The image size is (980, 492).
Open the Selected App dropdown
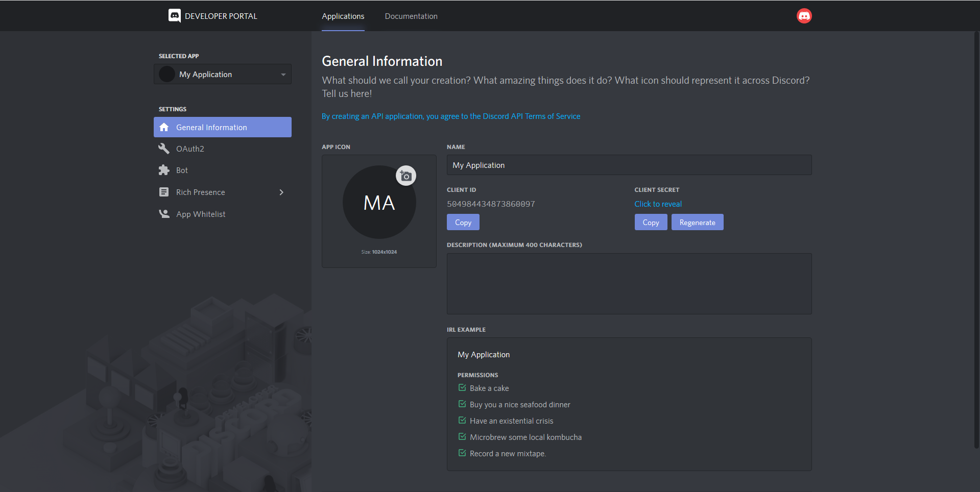223,74
